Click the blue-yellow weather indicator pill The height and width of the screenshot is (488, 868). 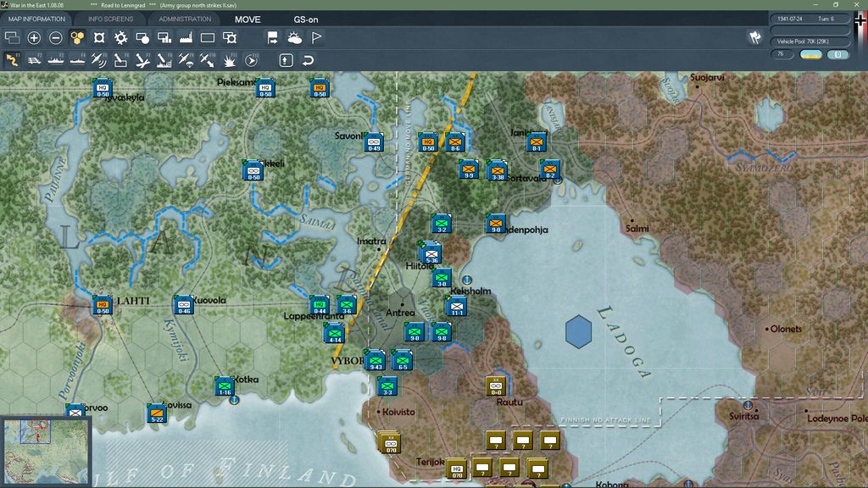(x=811, y=54)
